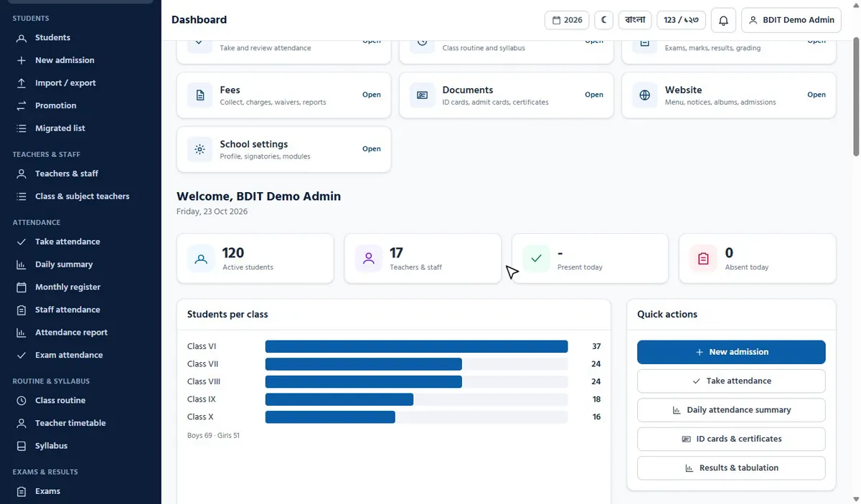Open the BDIT Demo Admin user menu

pos(791,20)
